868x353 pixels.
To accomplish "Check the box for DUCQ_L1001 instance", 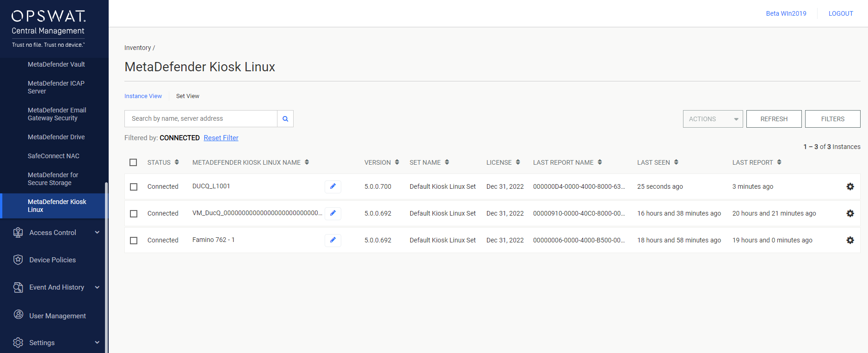I will point(134,187).
